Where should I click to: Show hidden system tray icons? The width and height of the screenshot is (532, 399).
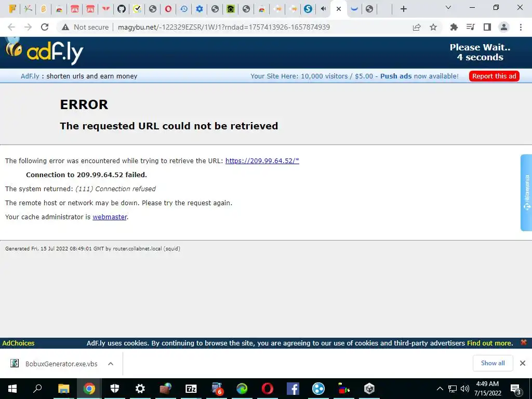[440, 389]
